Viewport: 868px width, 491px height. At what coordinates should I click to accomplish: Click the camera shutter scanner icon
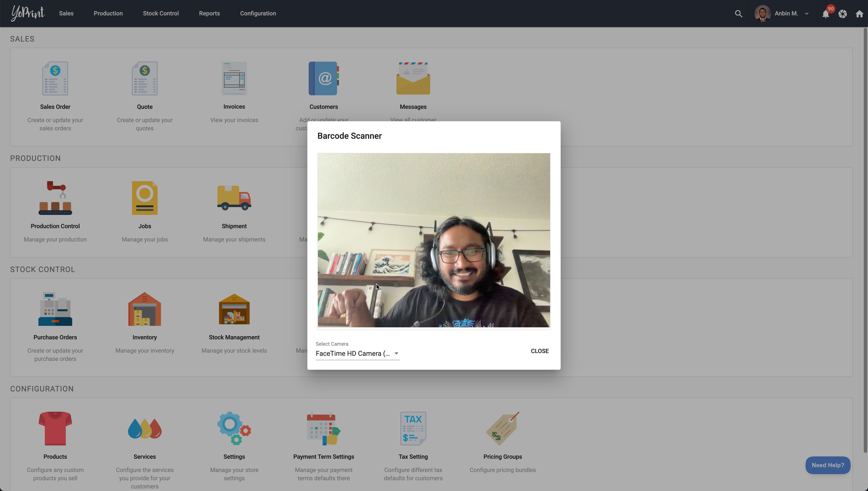click(842, 14)
